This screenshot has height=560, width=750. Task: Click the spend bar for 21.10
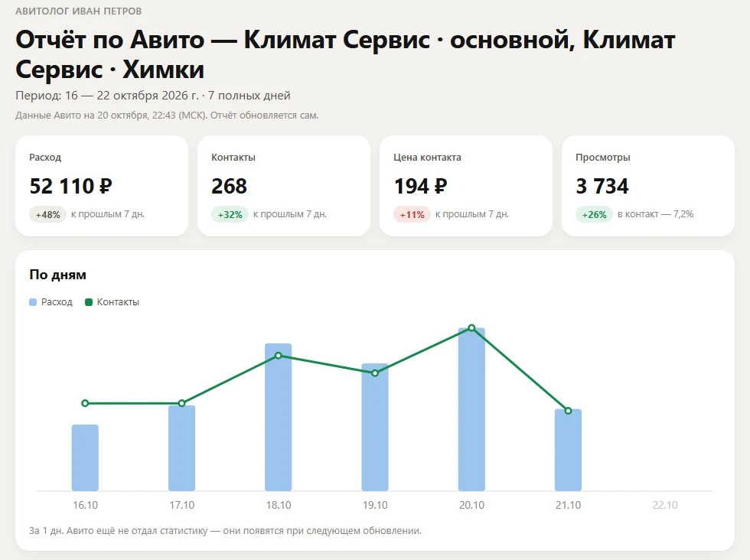click(x=568, y=450)
